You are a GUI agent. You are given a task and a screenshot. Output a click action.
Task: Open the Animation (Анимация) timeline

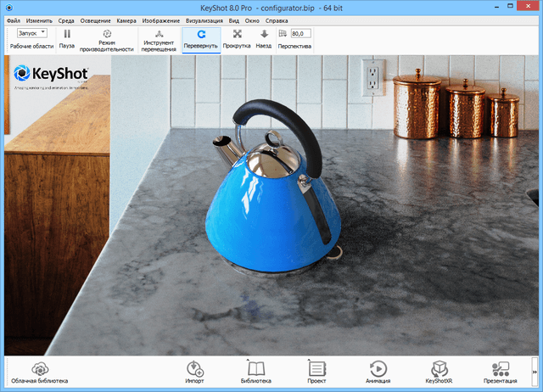click(378, 368)
